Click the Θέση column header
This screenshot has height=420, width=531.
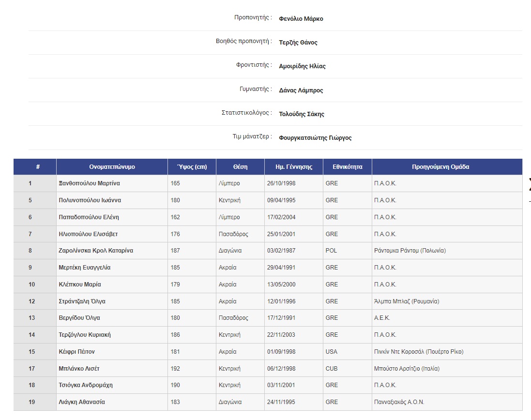click(x=240, y=166)
